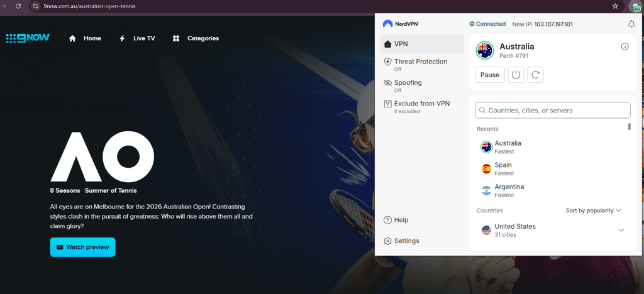Click the Watch preview button

pyautogui.click(x=82, y=248)
